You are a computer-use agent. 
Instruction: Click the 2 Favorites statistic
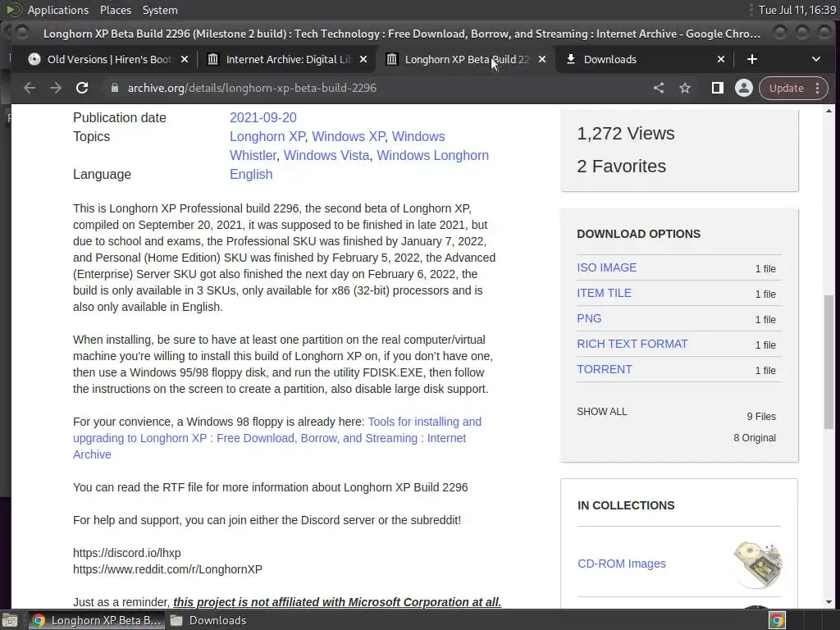pyautogui.click(x=622, y=166)
